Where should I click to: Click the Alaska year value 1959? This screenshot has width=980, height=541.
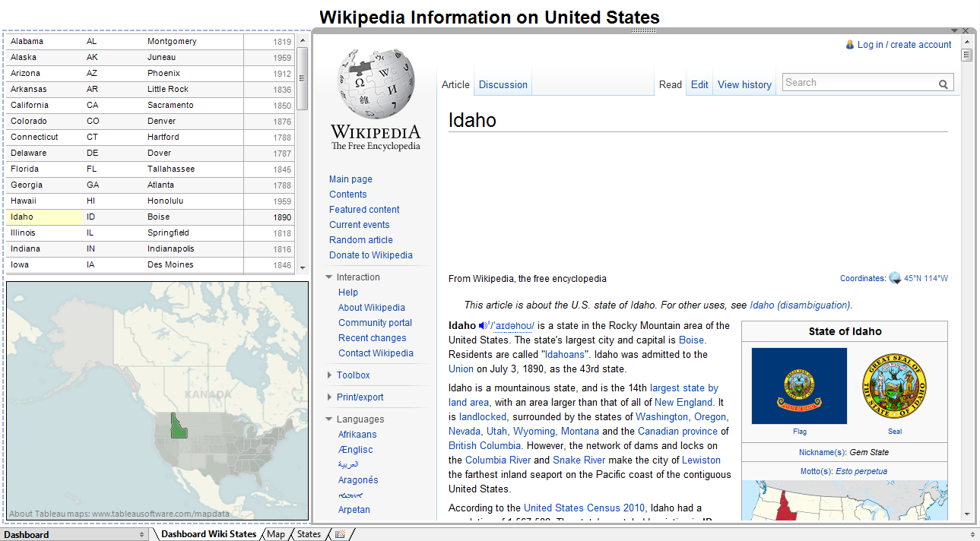click(282, 58)
